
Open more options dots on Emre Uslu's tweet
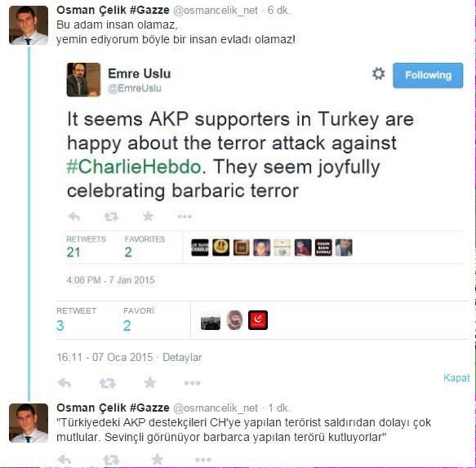click(185, 216)
